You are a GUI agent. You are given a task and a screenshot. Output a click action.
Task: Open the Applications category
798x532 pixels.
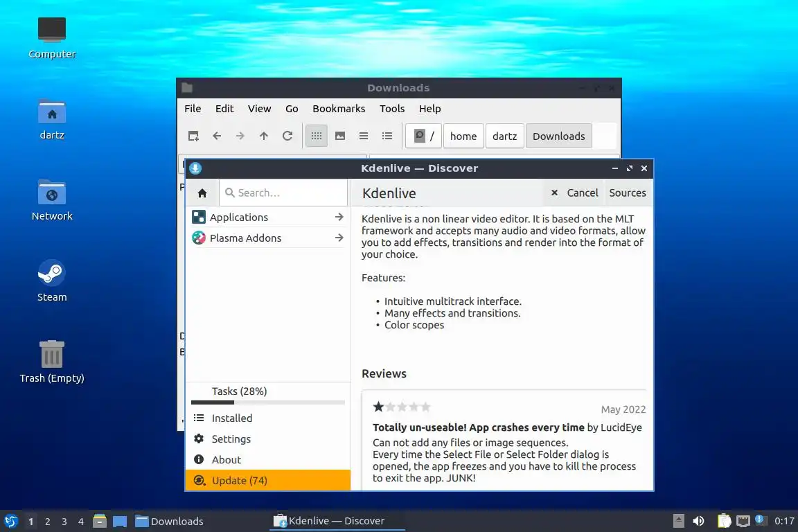pyautogui.click(x=268, y=218)
